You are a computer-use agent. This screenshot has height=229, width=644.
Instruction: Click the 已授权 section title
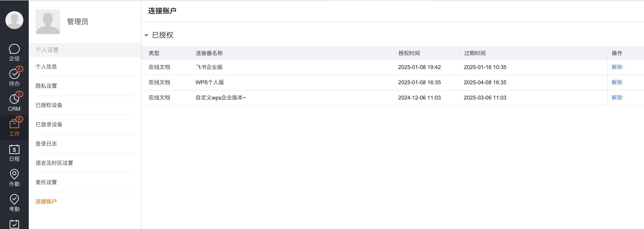[163, 35]
